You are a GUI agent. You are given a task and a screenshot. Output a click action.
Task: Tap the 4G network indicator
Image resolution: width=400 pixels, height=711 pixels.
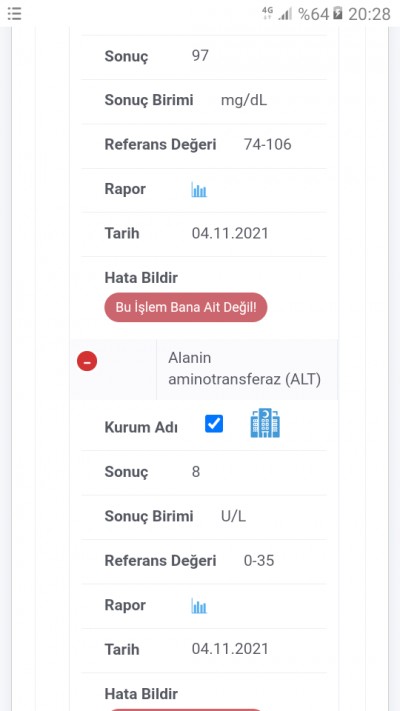[268, 13]
